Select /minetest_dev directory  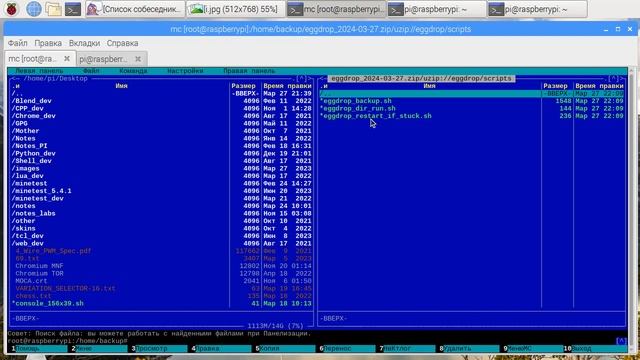click(x=120, y=198)
